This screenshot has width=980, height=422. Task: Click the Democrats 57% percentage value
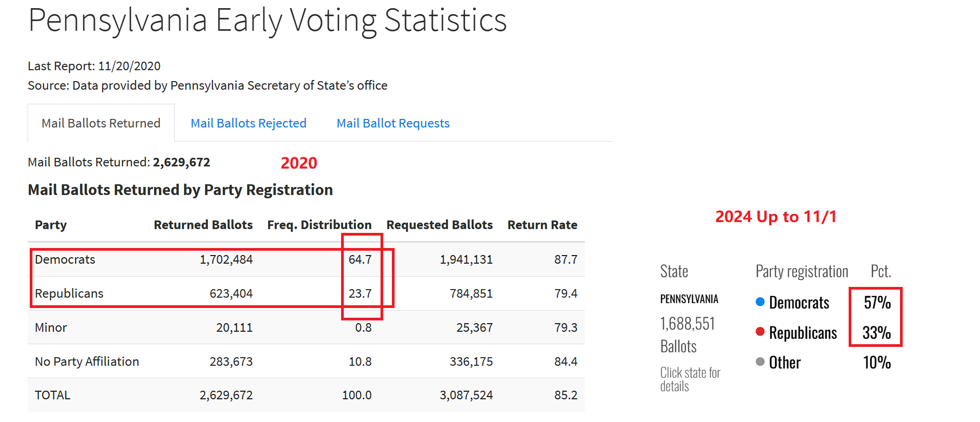coord(877,303)
